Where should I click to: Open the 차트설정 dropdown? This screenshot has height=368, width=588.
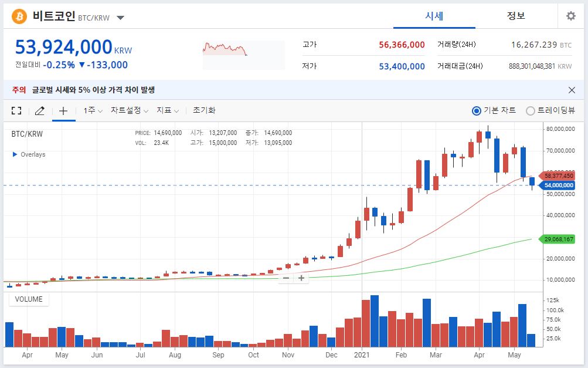pyautogui.click(x=130, y=110)
